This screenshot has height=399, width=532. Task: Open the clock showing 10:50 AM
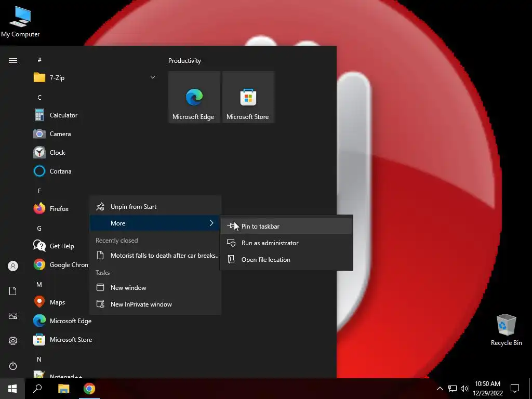(487, 389)
